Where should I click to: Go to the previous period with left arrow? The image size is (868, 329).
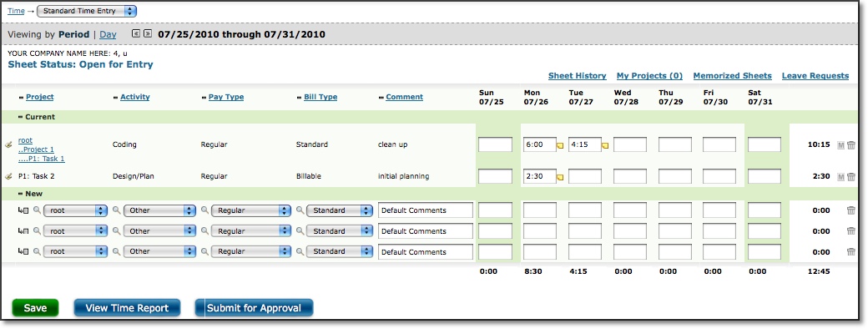[x=135, y=33]
